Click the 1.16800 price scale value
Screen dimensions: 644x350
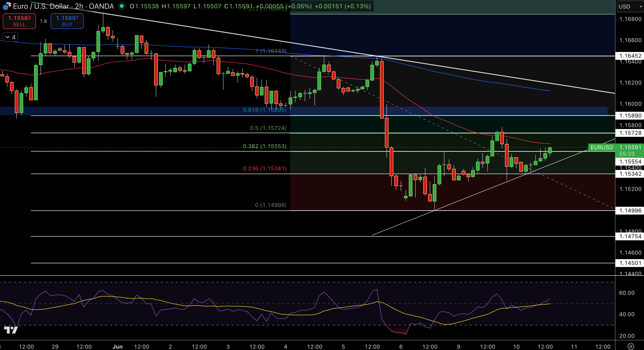tap(630, 19)
